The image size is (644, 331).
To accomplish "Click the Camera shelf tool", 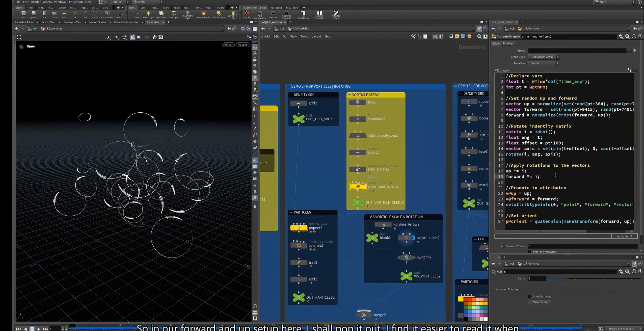I will click(x=137, y=14).
